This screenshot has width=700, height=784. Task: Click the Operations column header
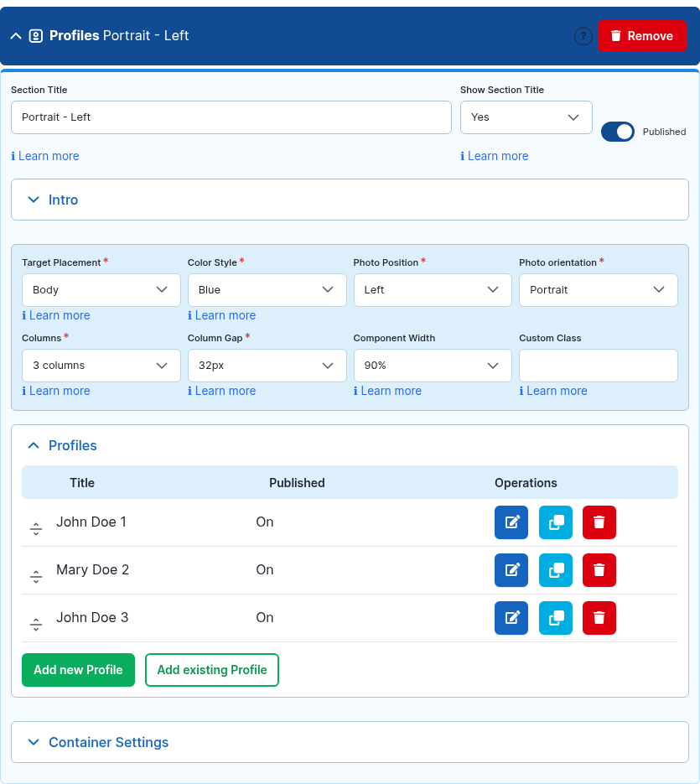526,483
